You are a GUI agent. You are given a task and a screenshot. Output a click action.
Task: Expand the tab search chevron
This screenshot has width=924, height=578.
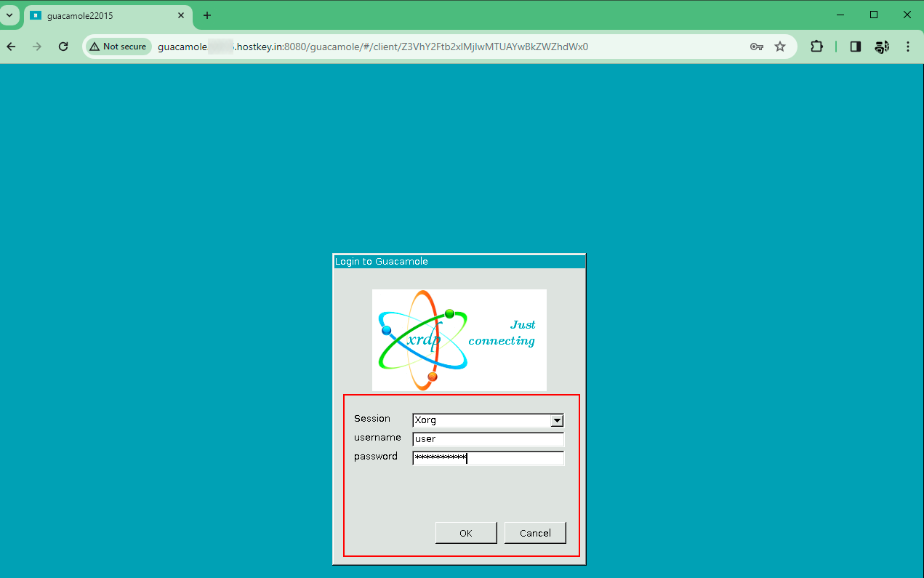[x=9, y=15]
